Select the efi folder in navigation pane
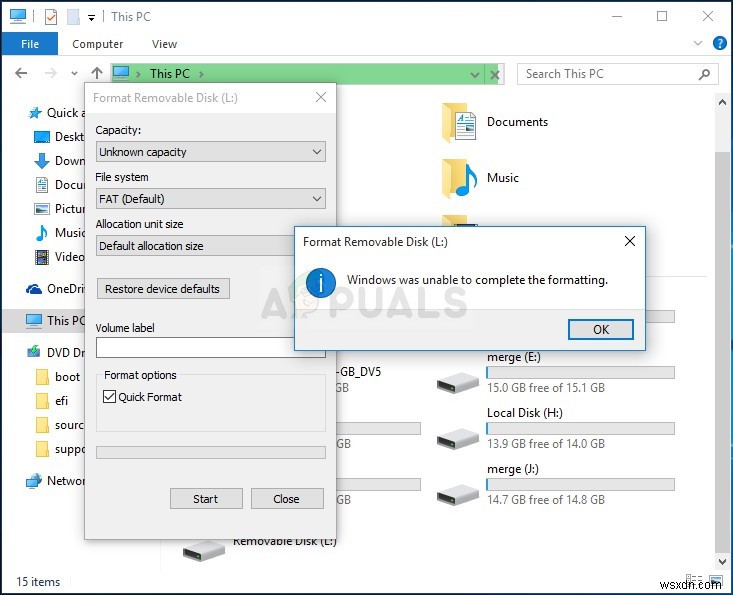 (52, 401)
